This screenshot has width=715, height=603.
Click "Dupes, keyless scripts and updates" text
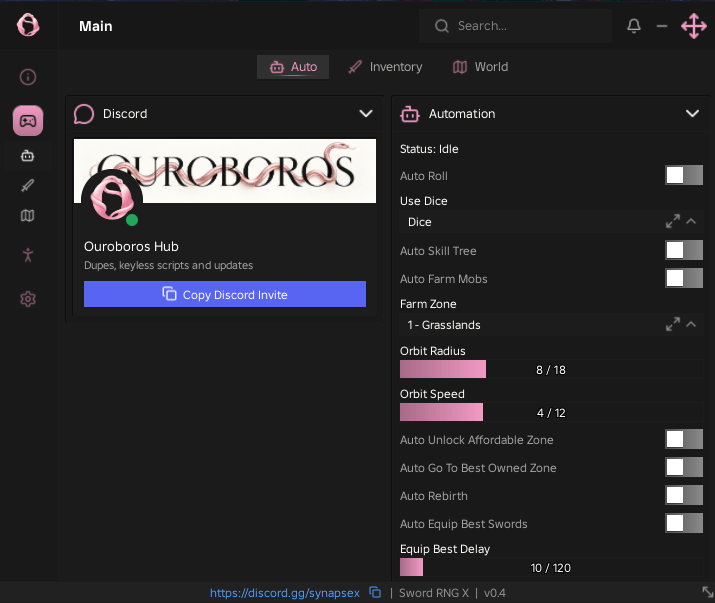click(x=168, y=265)
